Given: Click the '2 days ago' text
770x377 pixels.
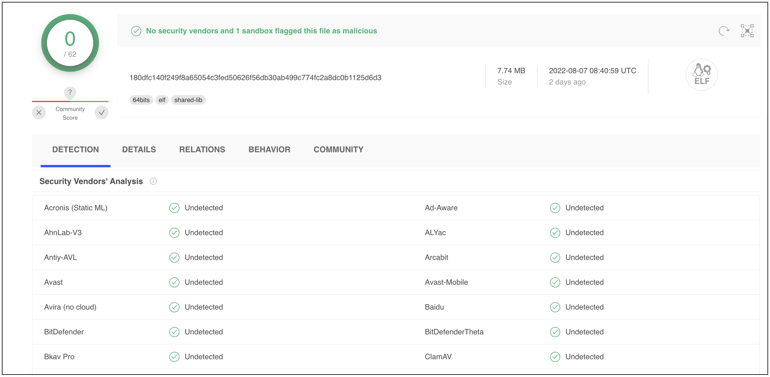Looking at the screenshot, I should [x=567, y=82].
